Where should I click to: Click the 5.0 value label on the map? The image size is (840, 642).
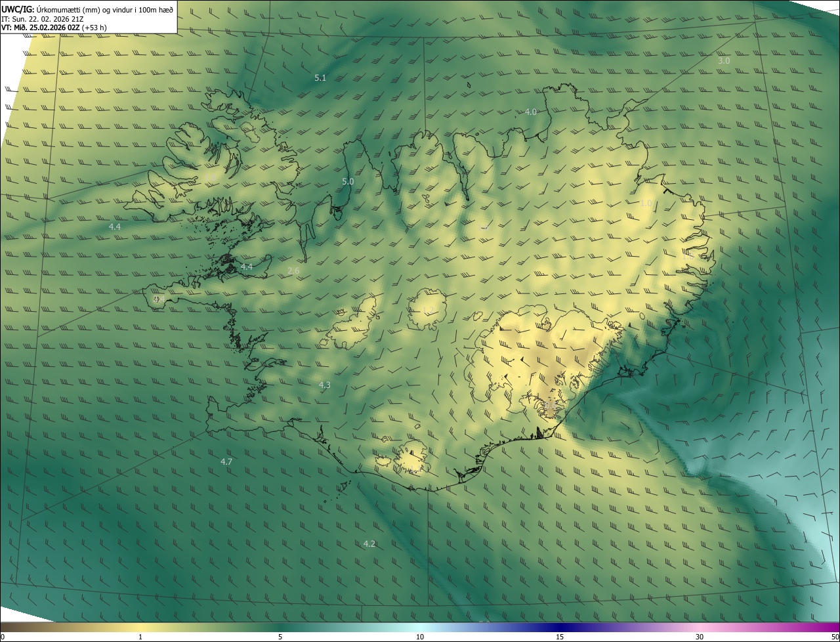[x=348, y=182]
